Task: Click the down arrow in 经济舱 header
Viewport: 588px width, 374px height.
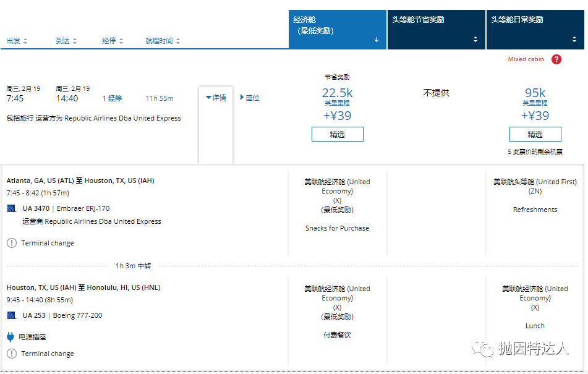Action: (377, 40)
